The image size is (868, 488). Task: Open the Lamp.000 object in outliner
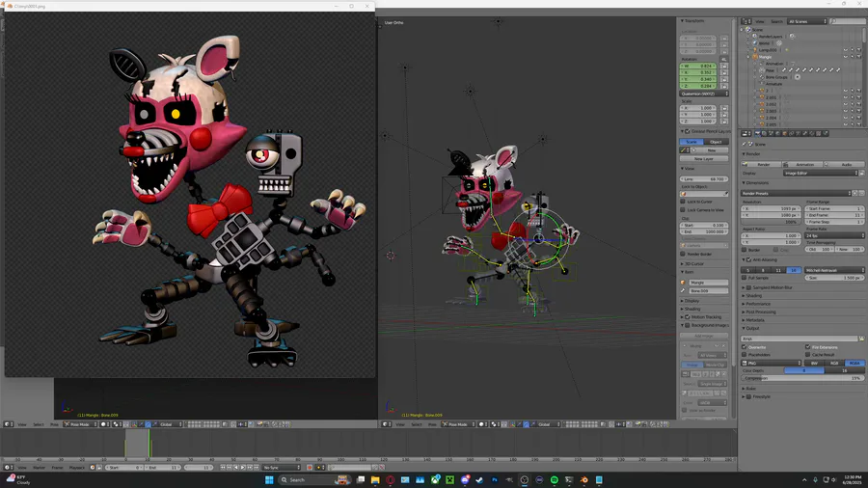[767, 50]
